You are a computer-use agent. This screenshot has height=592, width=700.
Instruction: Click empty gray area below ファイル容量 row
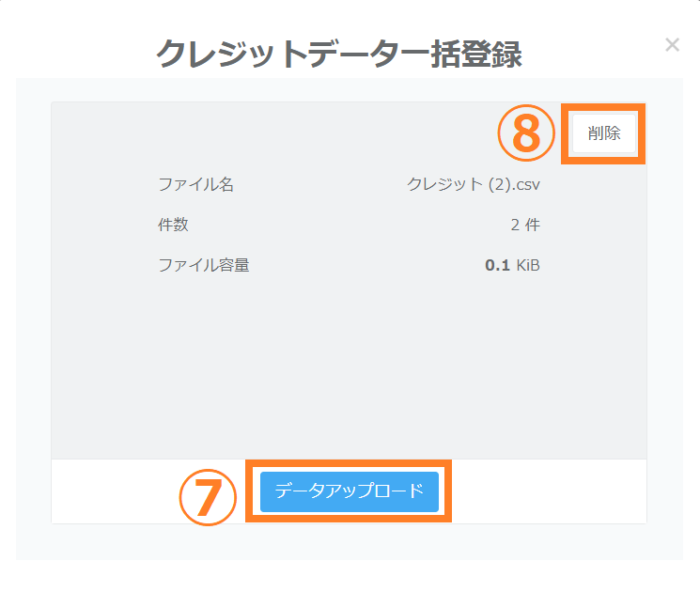pyautogui.click(x=348, y=366)
